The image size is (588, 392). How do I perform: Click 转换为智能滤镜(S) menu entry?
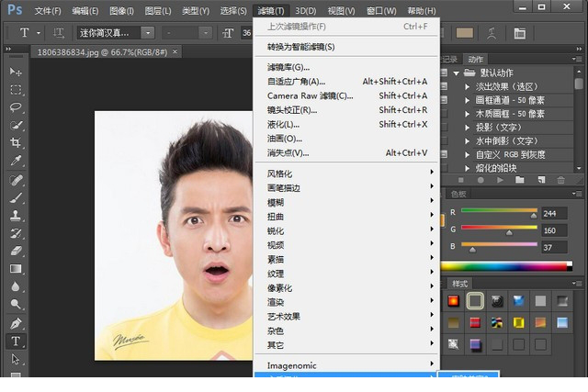[300, 47]
